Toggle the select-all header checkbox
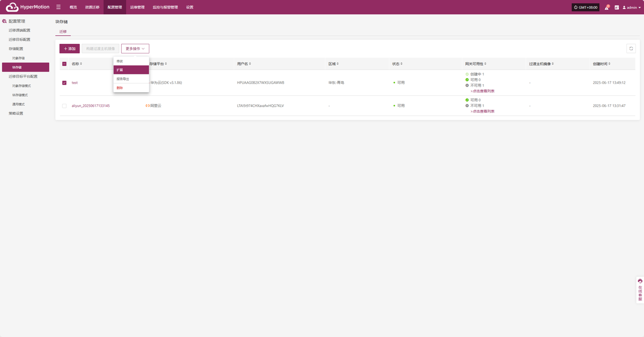The height and width of the screenshot is (337, 644). 64,64
